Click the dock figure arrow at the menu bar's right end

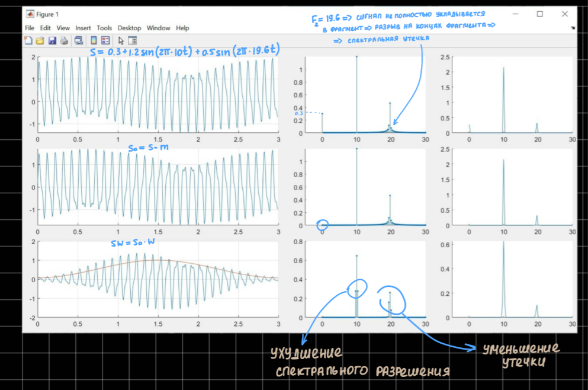[x=573, y=28]
